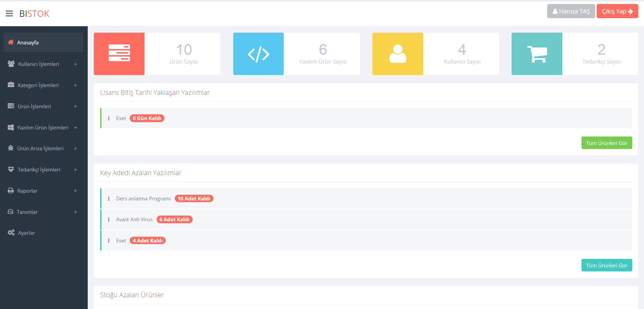Click the bug icon for Ürün Arıza İşlemleri
This screenshot has height=309, width=644.
click(x=11, y=148)
